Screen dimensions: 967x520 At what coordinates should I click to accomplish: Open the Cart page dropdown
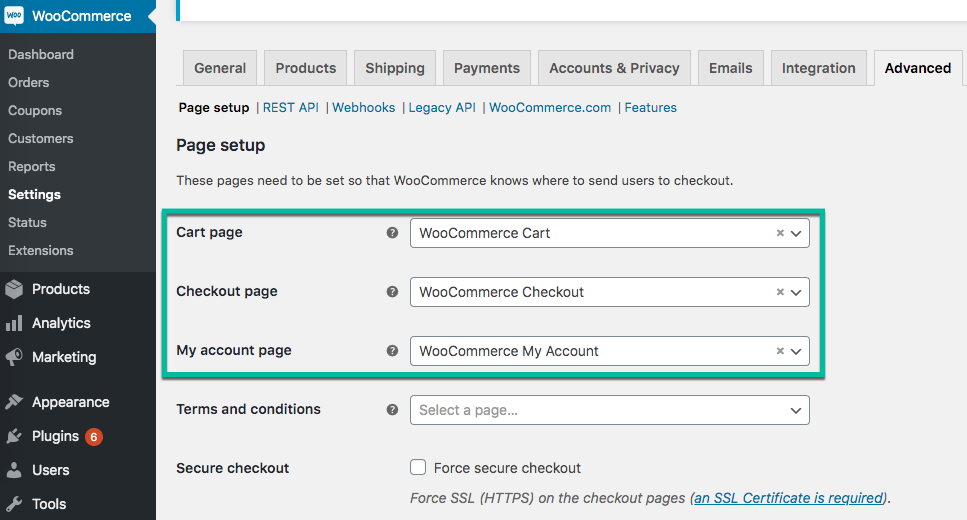pos(609,233)
